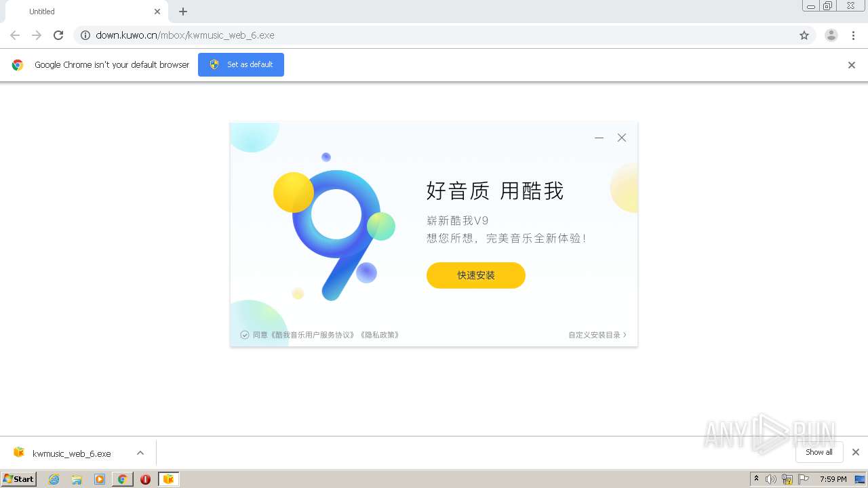Screen dimensions: 868x488
Task: Close the Untitled tab
Action: point(157,12)
